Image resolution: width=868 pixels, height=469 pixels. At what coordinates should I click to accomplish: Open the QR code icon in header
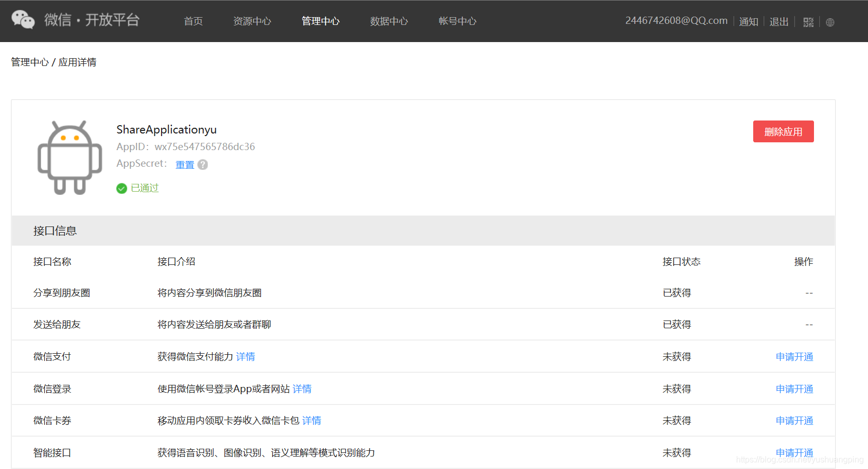808,22
